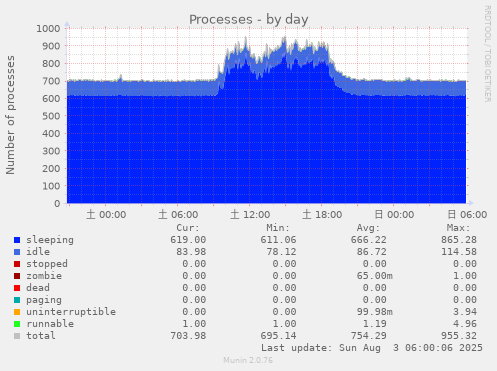
Task: Click sleeping max value 865.28
Action: tap(459, 240)
